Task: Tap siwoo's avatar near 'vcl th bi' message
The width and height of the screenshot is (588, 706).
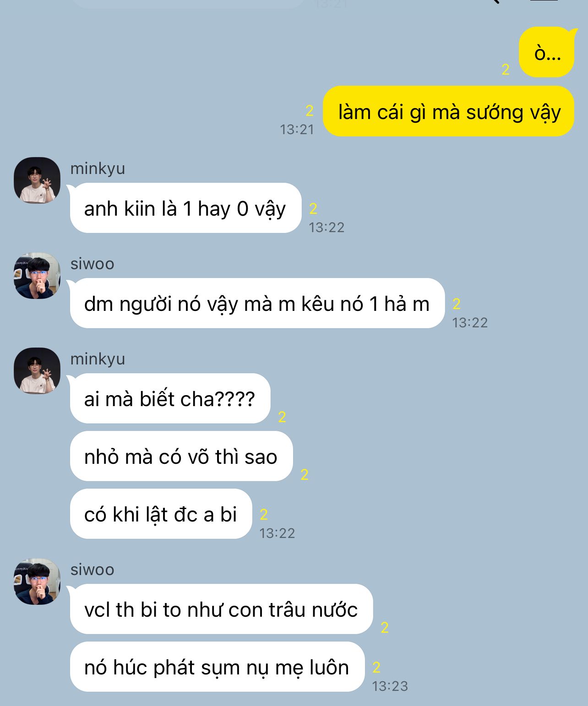Action: [x=37, y=581]
